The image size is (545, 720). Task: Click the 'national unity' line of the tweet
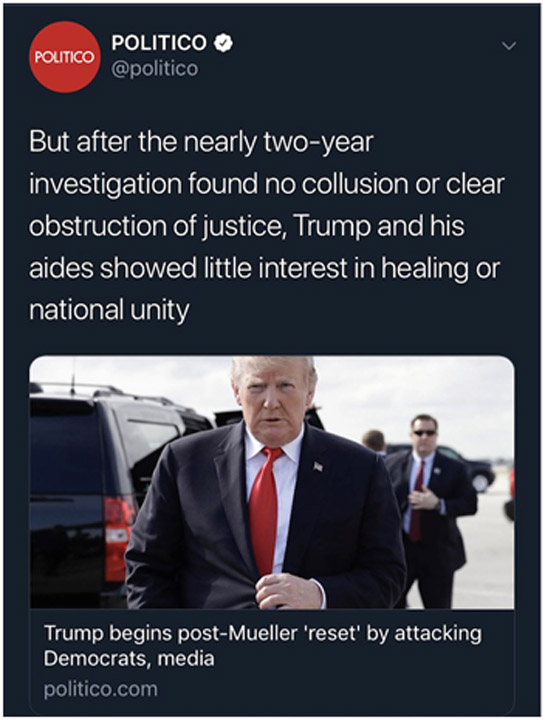[x=109, y=310]
